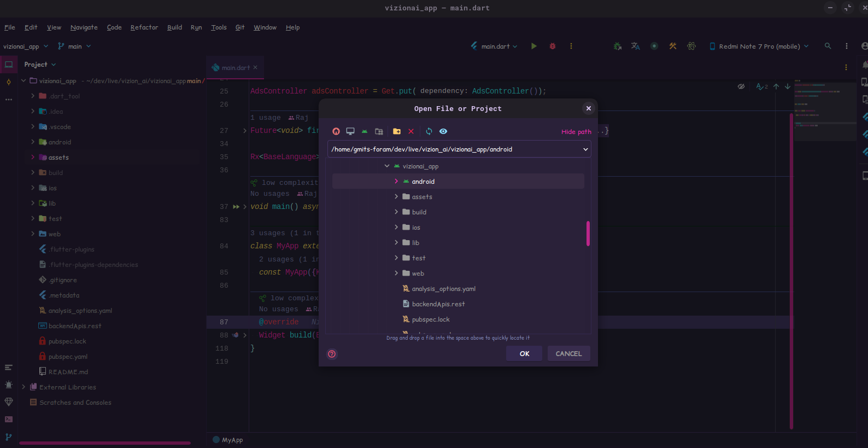This screenshot has height=448, width=868.
Task: Go to home directory in Open File dialog
Action: pos(336,131)
